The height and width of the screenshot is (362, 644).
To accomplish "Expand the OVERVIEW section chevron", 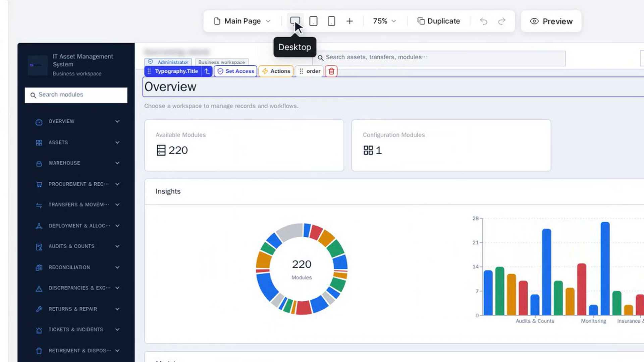I will pyautogui.click(x=117, y=121).
